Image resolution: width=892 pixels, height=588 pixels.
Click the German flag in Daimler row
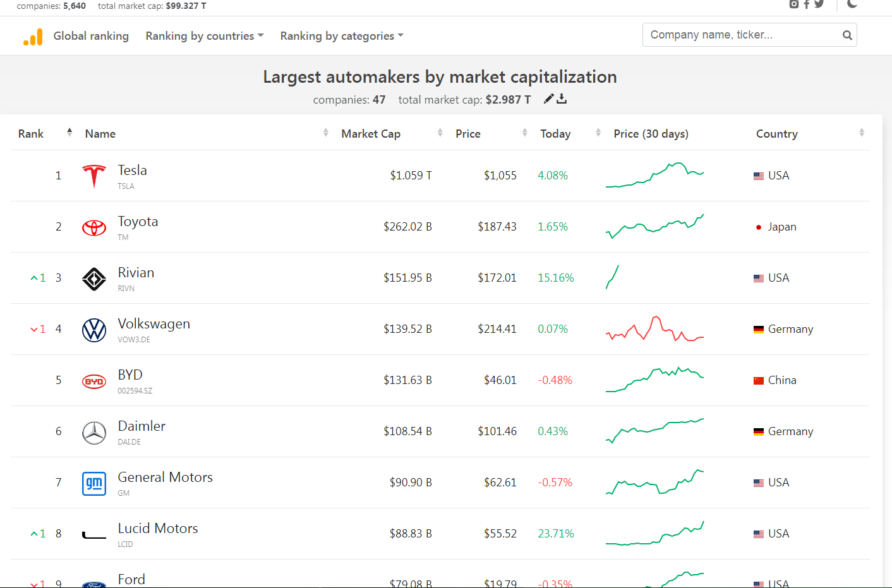(x=759, y=432)
